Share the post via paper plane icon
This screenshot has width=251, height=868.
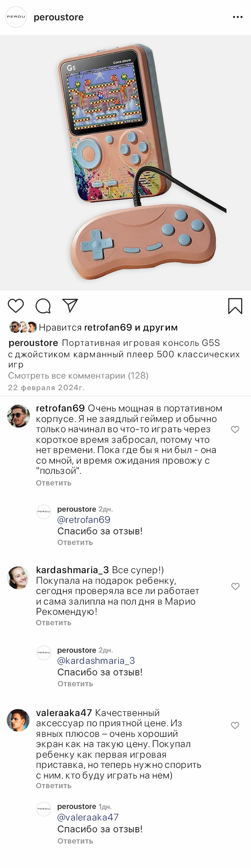tap(70, 306)
